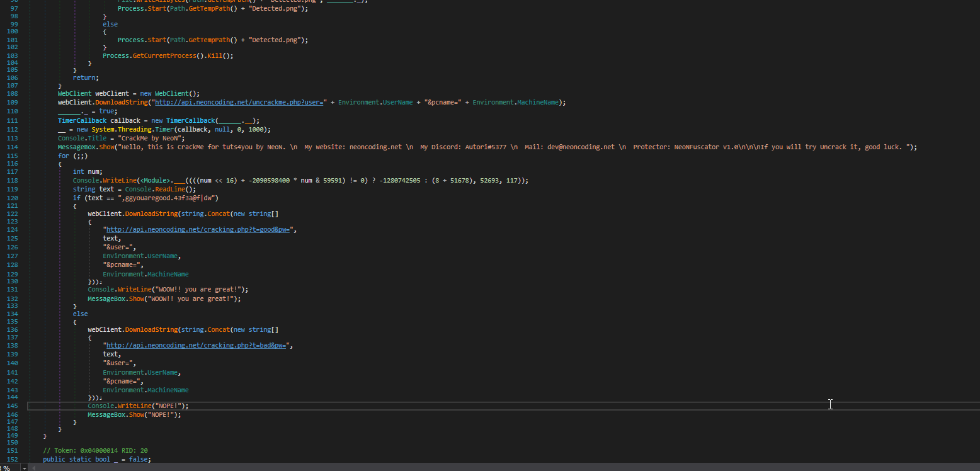Click the Token comment on line 151
Image resolution: width=980 pixels, height=471 pixels.
[x=95, y=451]
